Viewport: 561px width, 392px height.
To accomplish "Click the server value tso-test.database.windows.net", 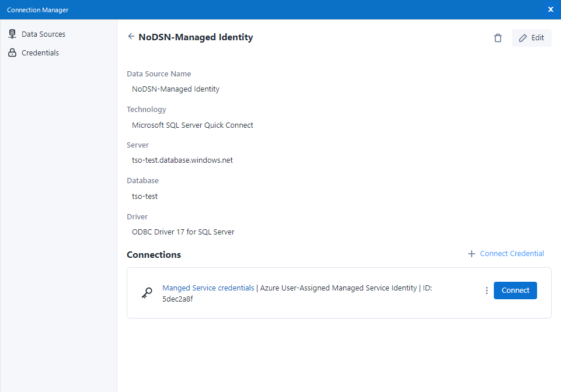I will click(x=182, y=160).
